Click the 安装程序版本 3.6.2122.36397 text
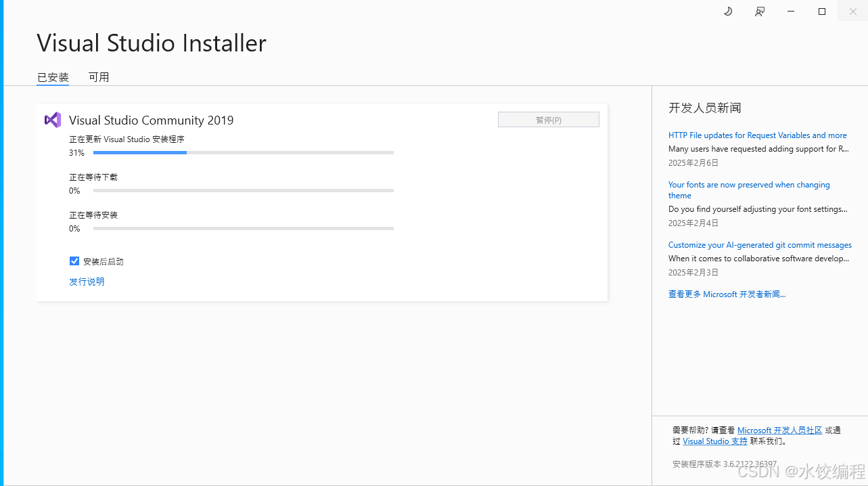Screen dimensions: 868x486 (725, 464)
